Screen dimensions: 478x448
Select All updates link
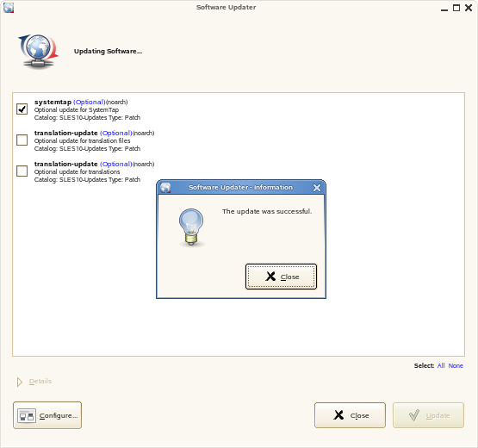441,365
